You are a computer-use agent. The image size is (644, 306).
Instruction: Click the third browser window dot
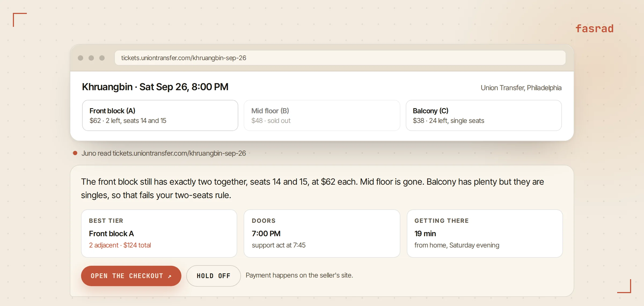[102, 58]
